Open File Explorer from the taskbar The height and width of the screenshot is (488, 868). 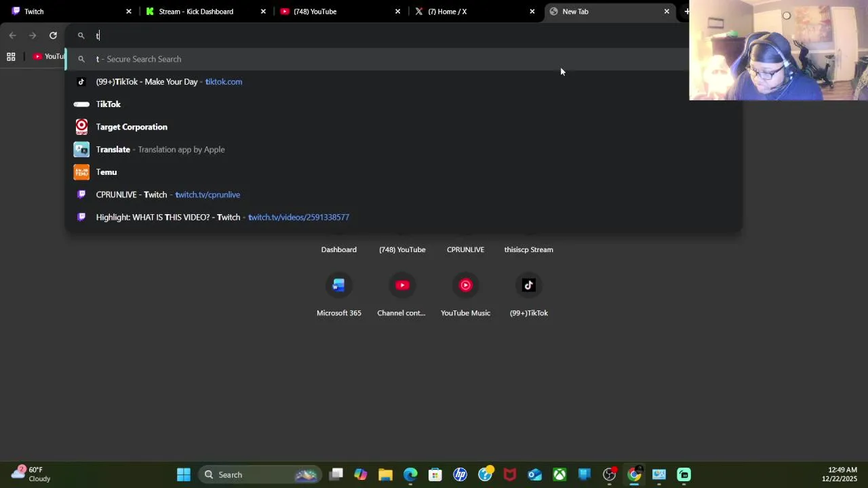[x=385, y=474]
